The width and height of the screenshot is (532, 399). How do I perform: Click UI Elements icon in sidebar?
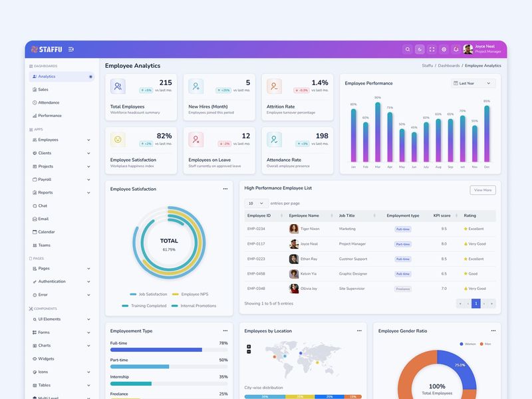pos(35,319)
